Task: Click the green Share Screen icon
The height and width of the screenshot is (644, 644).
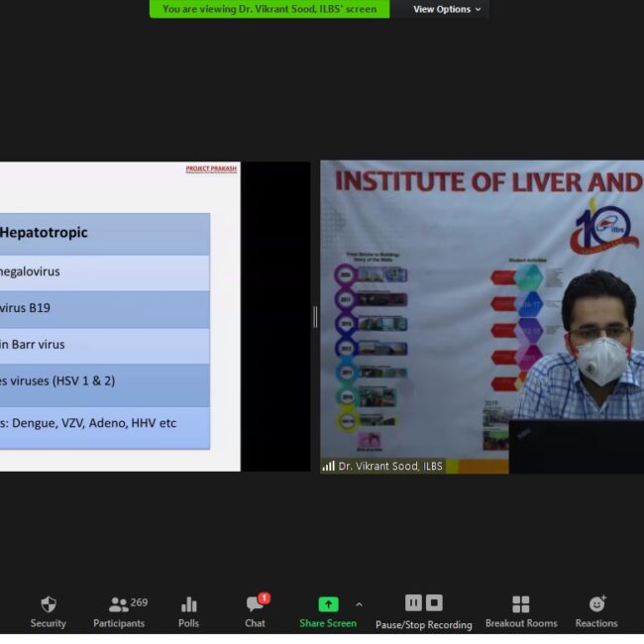Action: pos(328,604)
